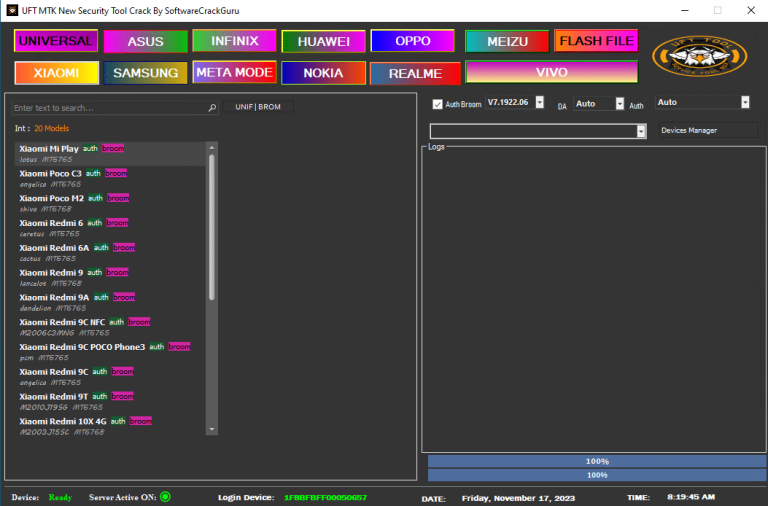This screenshot has height=506, width=768.
Task: Toggle the Auth Broom checkbox
Action: pyautogui.click(x=437, y=104)
